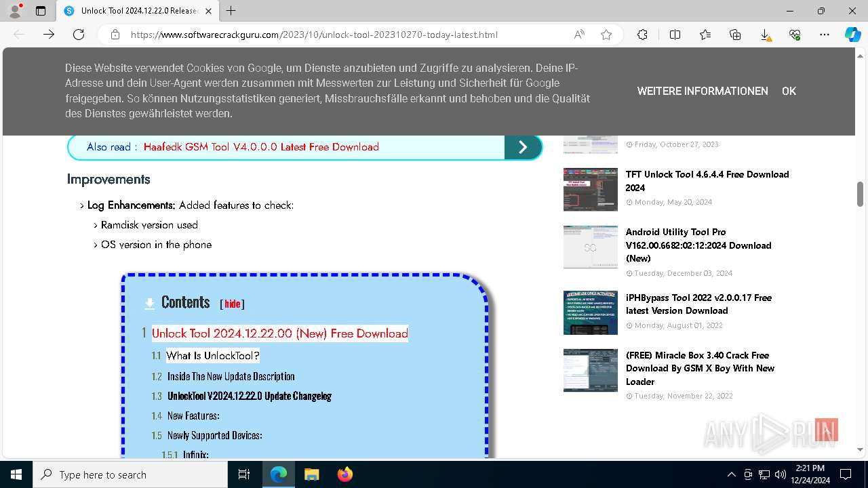Open network status in tray
This screenshot has height=488, width=868.
(764, 474)
